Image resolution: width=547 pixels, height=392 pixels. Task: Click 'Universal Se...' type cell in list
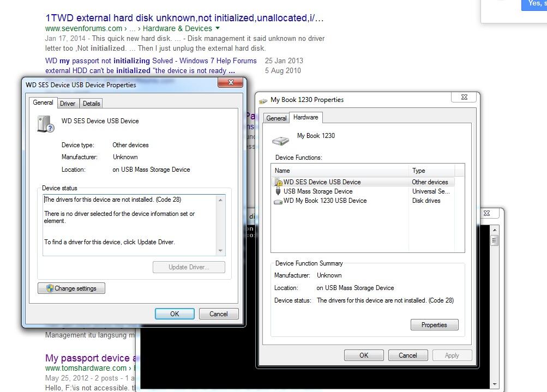click(x=431, y=191)
